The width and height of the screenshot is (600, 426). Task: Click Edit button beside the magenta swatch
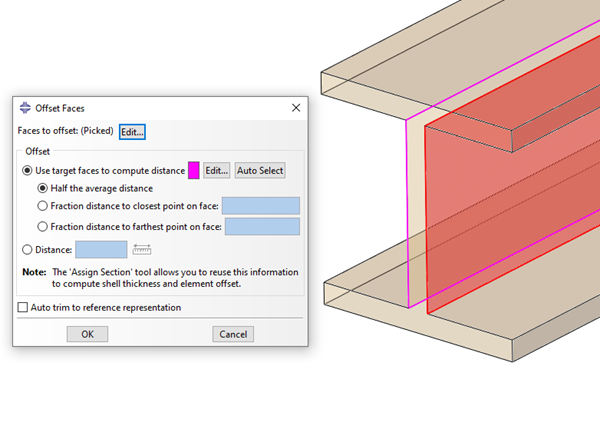coord(217,171)
